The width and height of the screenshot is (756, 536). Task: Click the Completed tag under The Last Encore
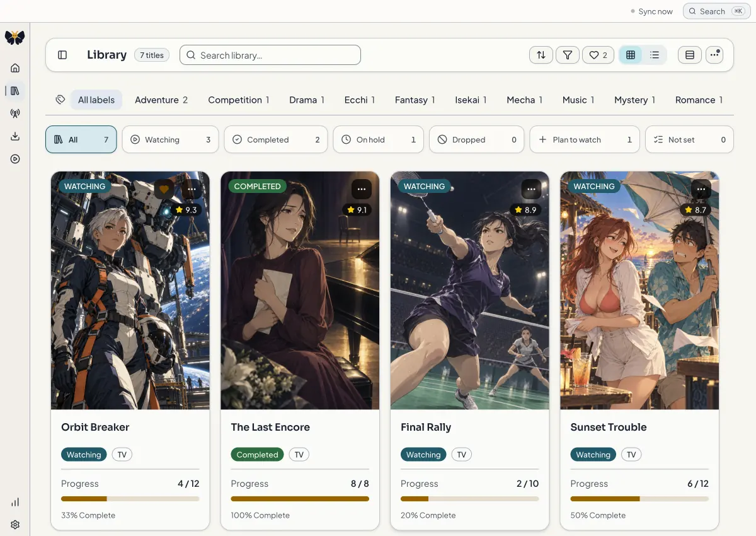[257, 455]
